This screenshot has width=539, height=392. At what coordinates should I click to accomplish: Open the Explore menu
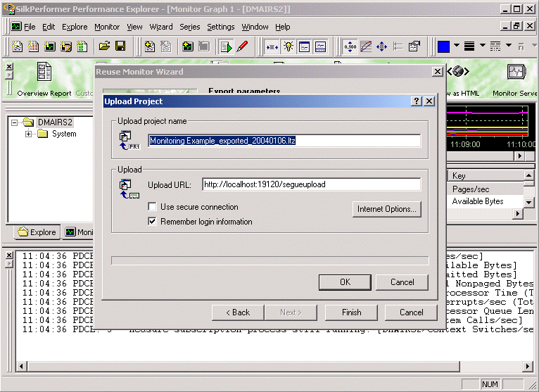pos(75,27)
